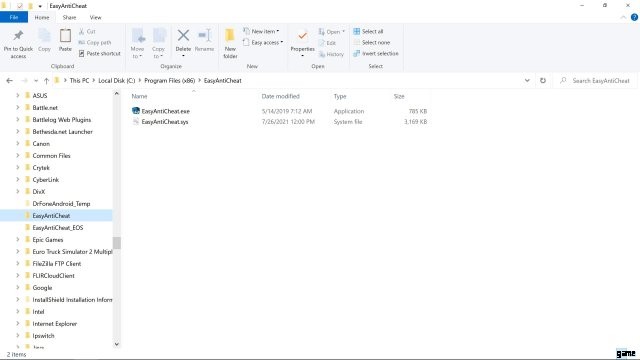Refresh the current folder view

pos(543,81)
